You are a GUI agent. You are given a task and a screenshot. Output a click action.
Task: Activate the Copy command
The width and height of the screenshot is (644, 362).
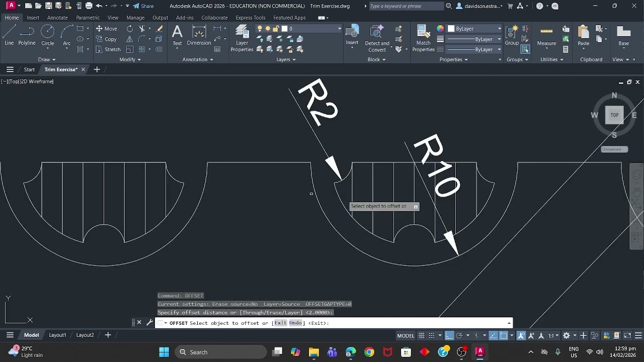(106, 39)
